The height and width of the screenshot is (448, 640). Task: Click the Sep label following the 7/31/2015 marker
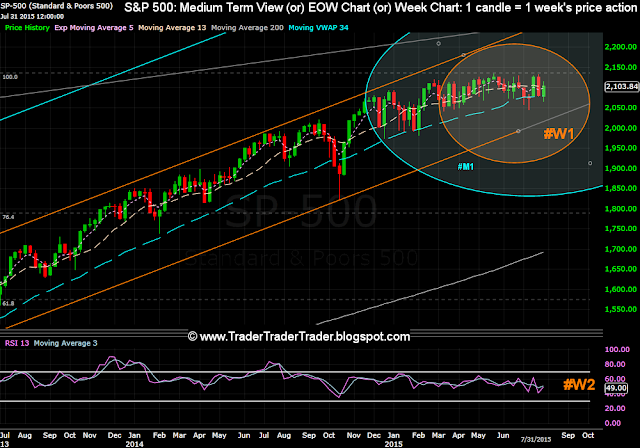568,436
